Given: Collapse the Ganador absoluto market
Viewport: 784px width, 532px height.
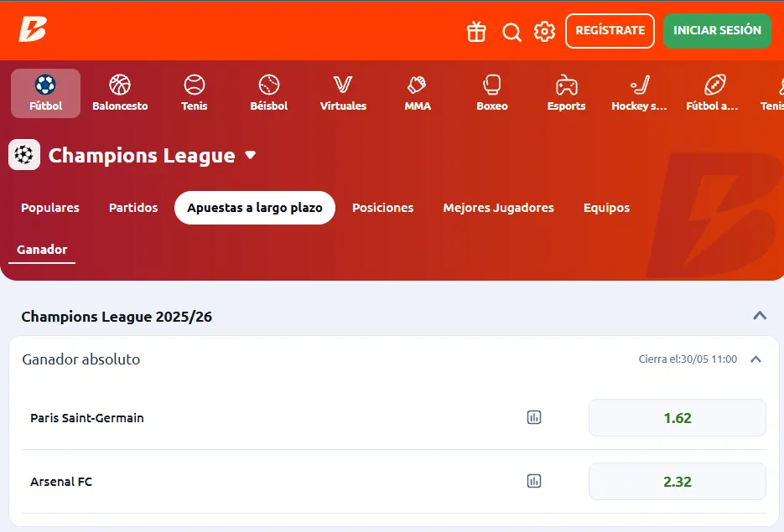Looking at the screenshot, I should click(x=756, y=359).
